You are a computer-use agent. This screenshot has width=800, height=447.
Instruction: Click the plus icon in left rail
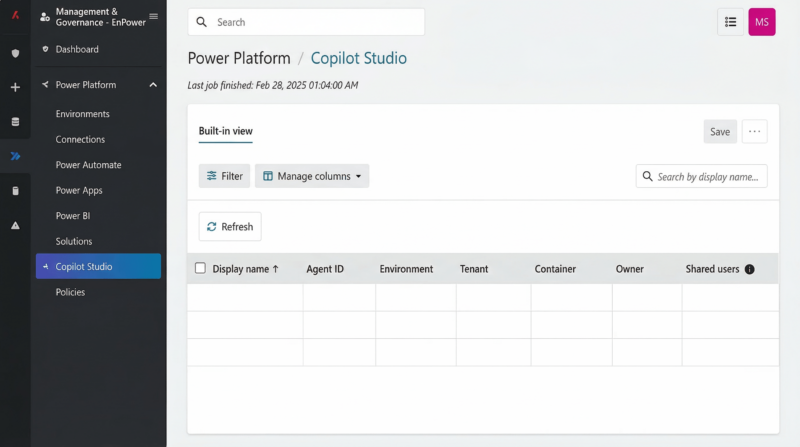[15, 87]
